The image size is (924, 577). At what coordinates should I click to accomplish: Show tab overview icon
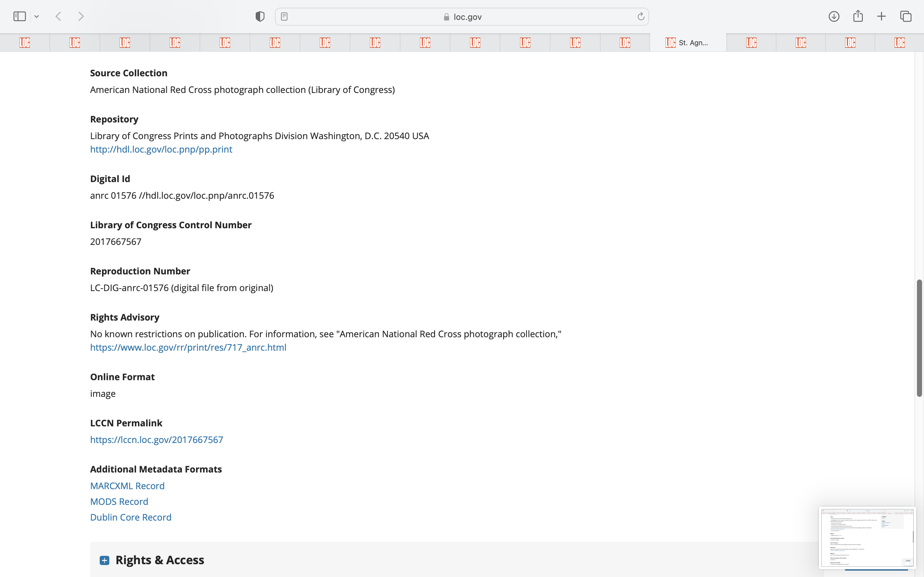click(x=906, y=16)
